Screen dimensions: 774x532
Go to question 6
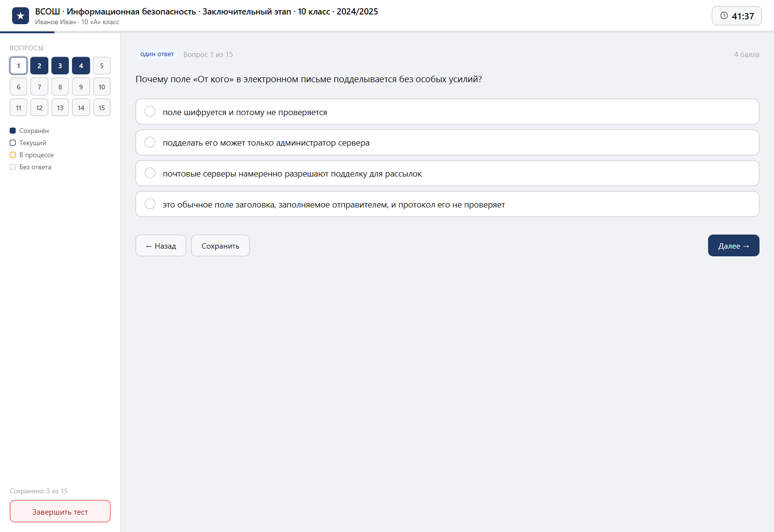click(18, 87)
